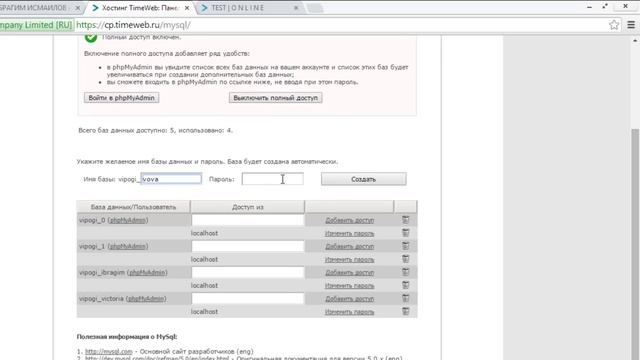The image size is (640, 360).
Task: Delete database vipogi_0 trash icon
Action: [405, 220]
